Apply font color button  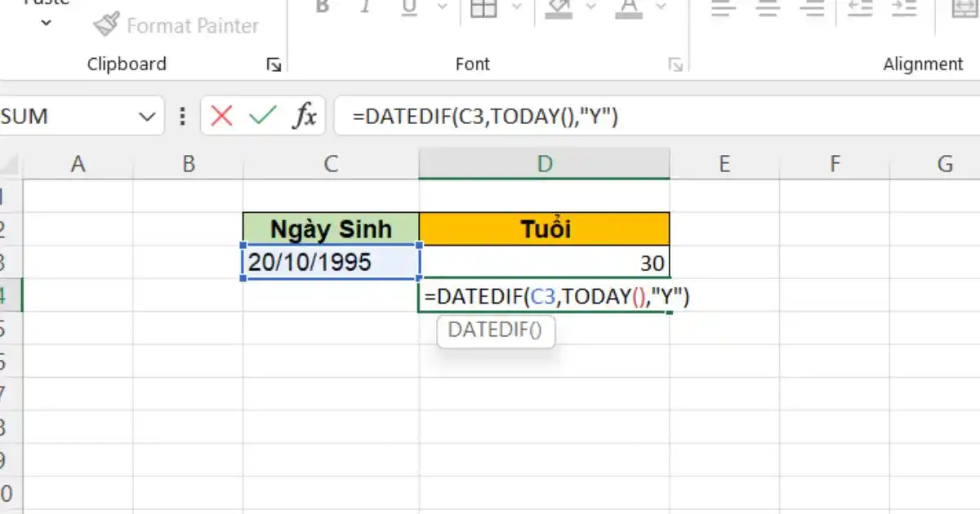pos(628,7)
